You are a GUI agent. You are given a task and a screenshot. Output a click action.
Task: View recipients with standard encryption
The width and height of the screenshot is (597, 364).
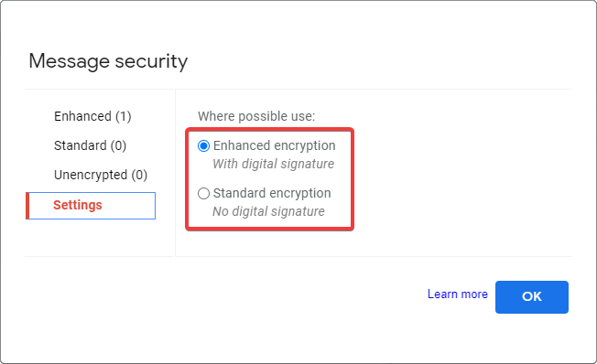(x=91, y=145)
